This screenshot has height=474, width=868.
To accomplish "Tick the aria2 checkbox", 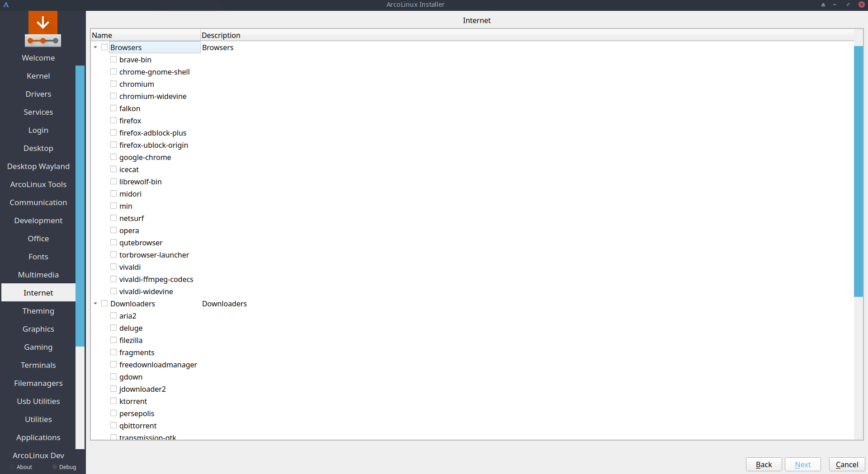I will (113, 315).
